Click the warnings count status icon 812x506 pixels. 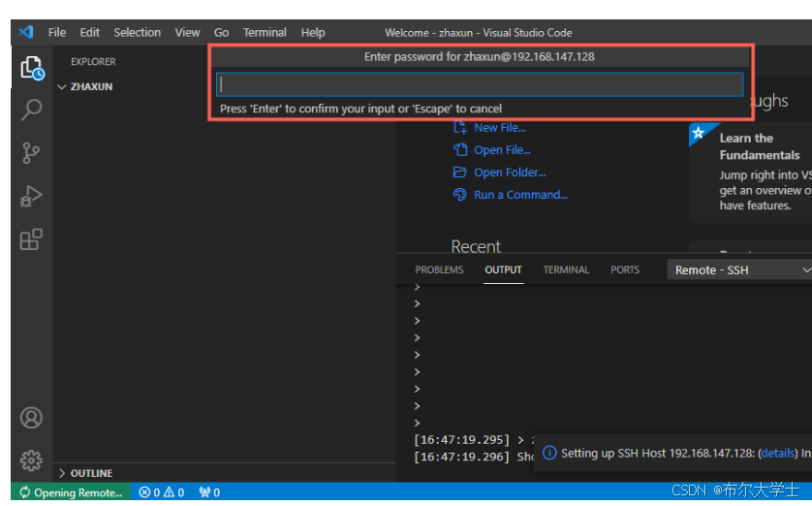(x=169, y=492)
